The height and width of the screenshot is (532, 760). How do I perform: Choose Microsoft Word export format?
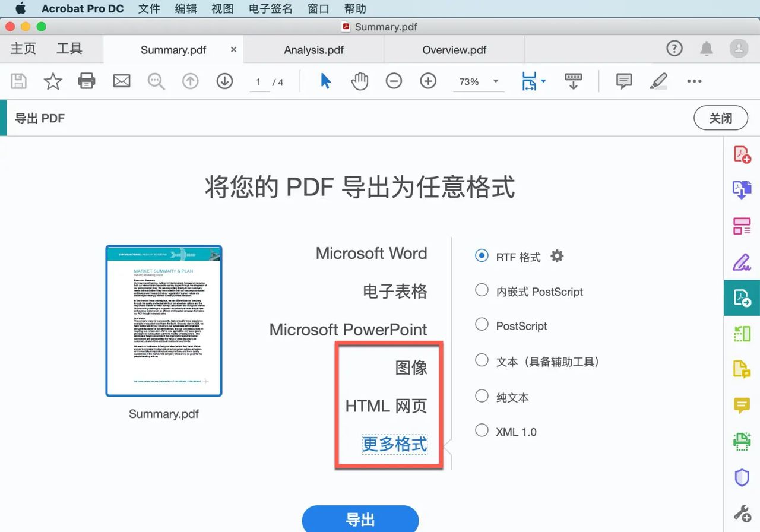(x=372, y=253)
